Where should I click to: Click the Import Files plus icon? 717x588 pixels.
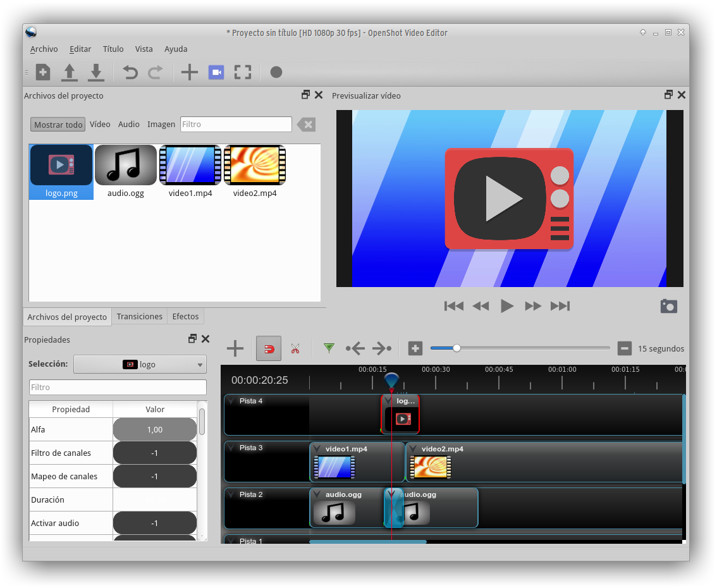[189, 72]
